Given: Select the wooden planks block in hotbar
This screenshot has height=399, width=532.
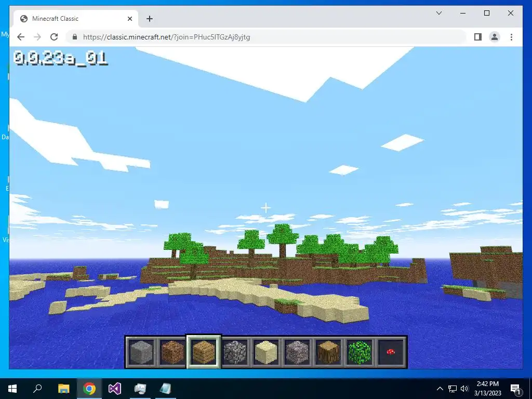Looking at the screenshot, I should pyautogui.click(x=204, y=352).
